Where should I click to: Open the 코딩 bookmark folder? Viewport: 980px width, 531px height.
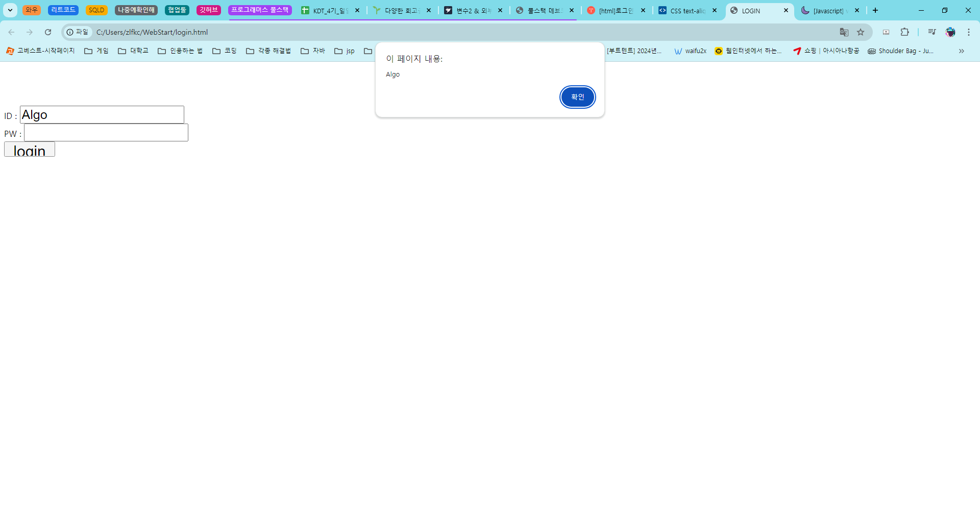(x=225, y=51)
